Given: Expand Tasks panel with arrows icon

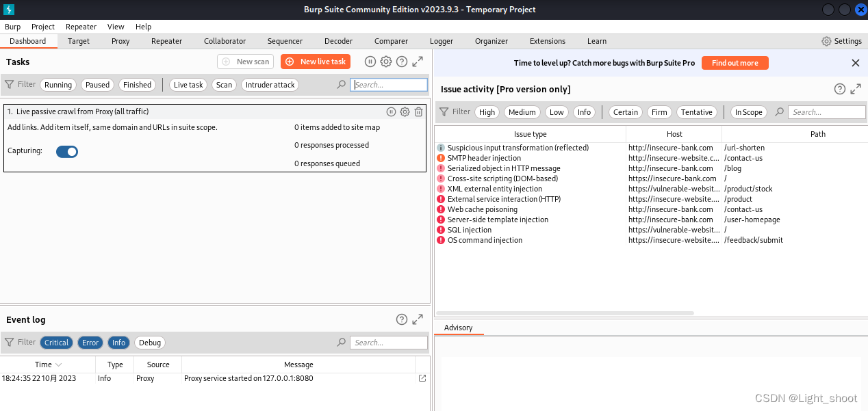Looking at the screenshot, I should click(x=418, y=62).
